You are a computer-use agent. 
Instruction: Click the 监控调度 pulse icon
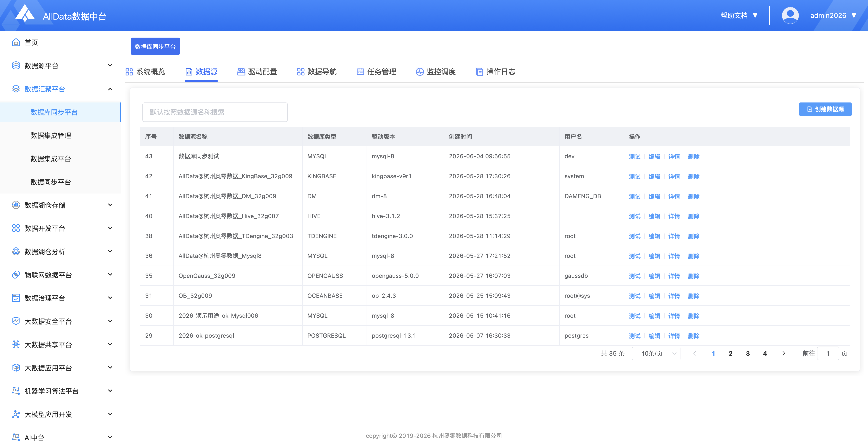420,72
